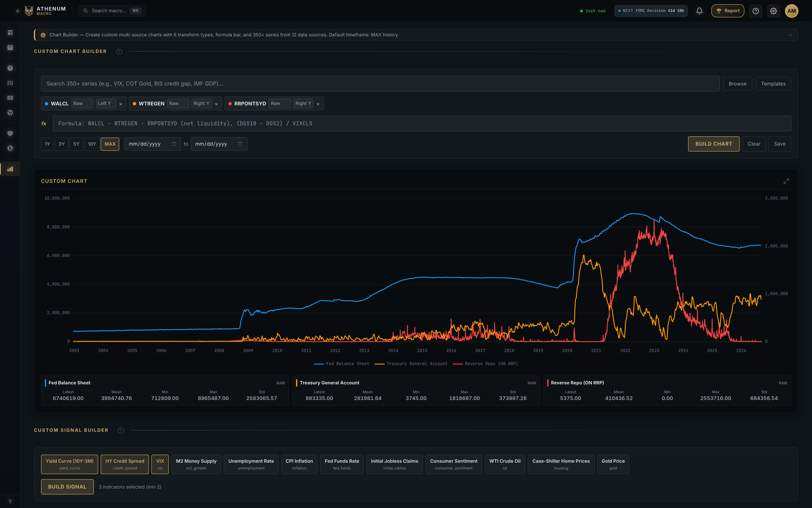Toggle Yield Curve (10Y-3M) indicator
This screenshot has height=508, width=812.
69,464
